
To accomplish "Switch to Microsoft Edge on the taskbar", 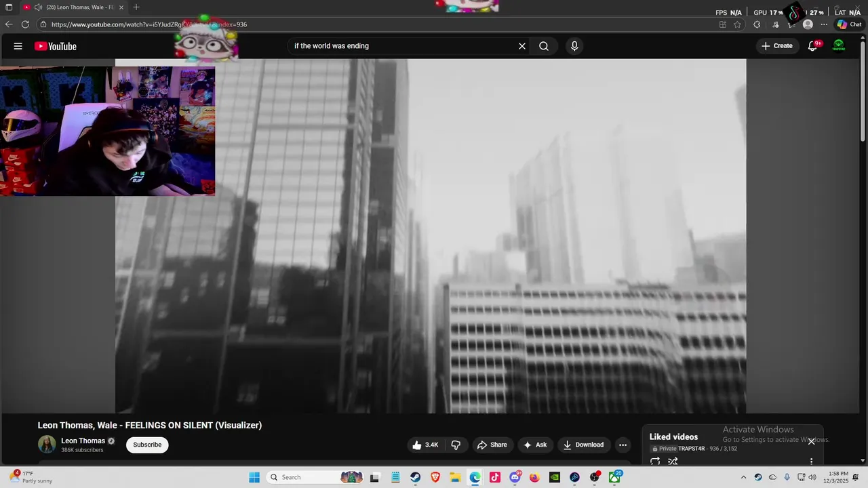I will (475, 477).
